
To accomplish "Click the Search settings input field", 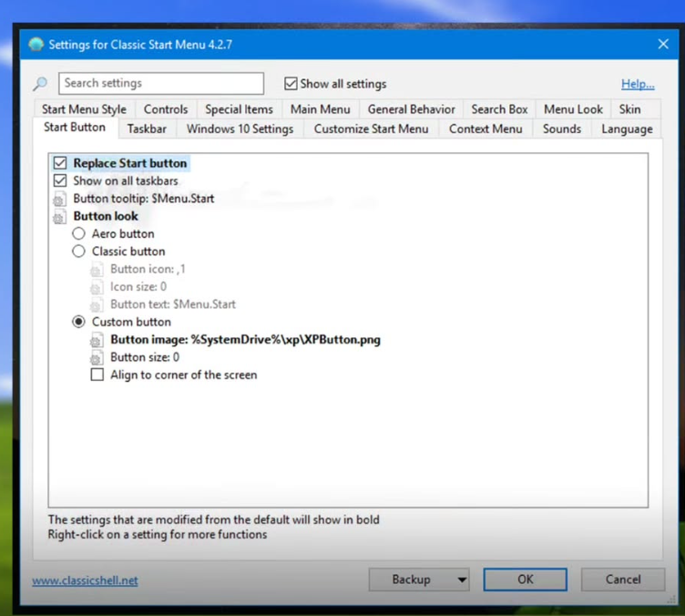I will 161,83.
